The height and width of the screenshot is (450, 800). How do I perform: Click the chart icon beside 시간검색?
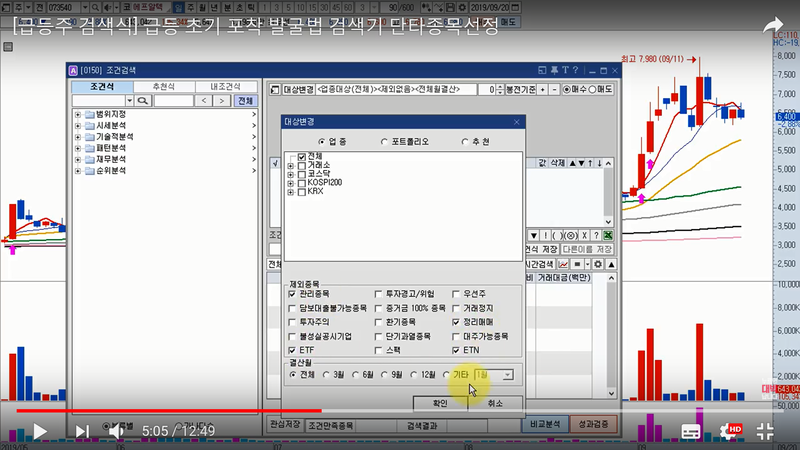(x=563, y=264)
